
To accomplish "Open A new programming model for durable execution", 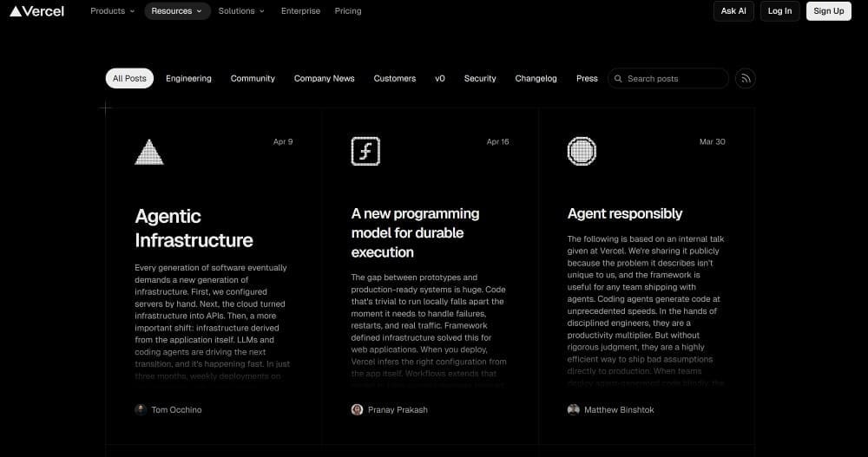I will coord(415,233).
